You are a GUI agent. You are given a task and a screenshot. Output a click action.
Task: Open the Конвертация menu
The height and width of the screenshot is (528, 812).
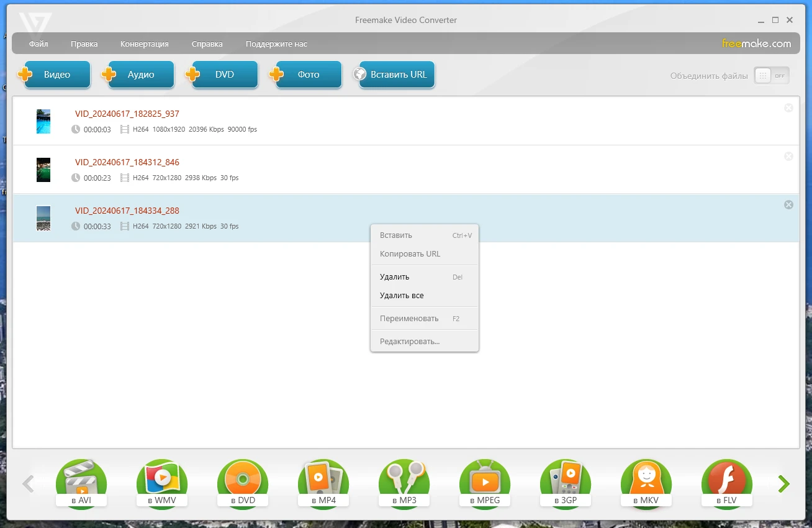(144, 44)
